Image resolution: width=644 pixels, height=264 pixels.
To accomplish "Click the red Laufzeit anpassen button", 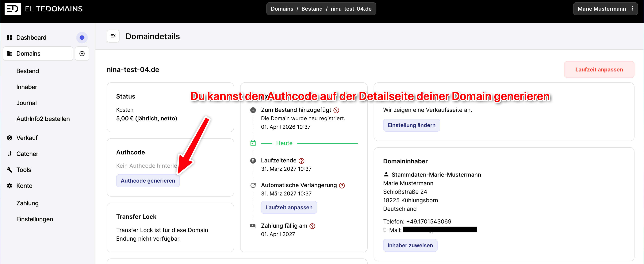I will 599,70.
